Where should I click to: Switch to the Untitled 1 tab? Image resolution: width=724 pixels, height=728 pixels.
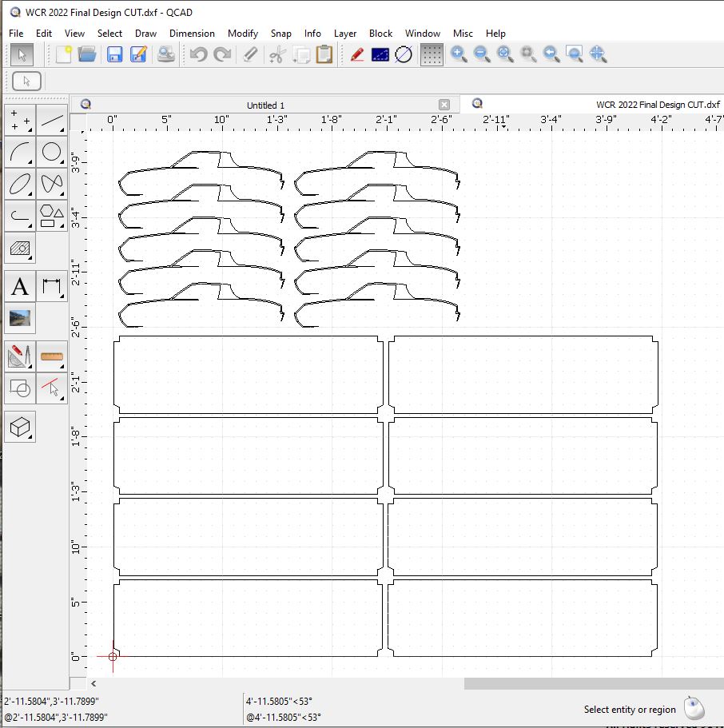(x=265, y=105)
